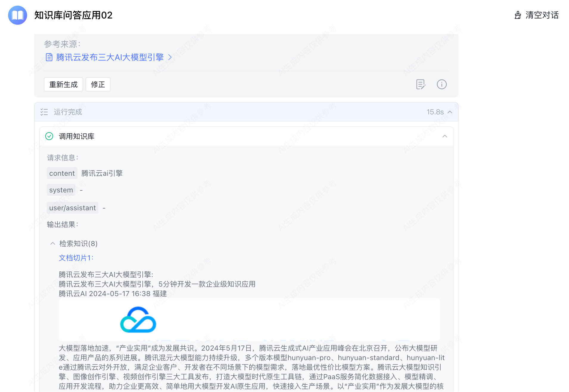Click the 15.8s run duration
Viewport: 569px width, 392px height.
(x=435, y=112)
